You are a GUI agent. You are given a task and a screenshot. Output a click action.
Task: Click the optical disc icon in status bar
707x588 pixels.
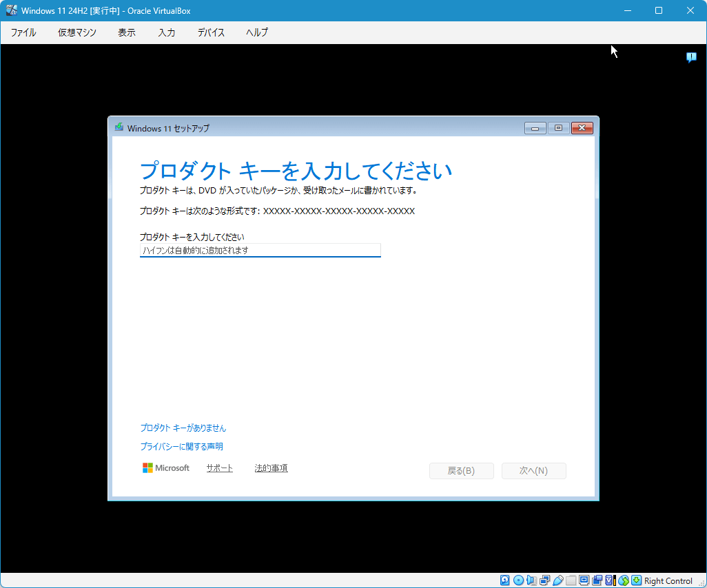tap(518, 580)
